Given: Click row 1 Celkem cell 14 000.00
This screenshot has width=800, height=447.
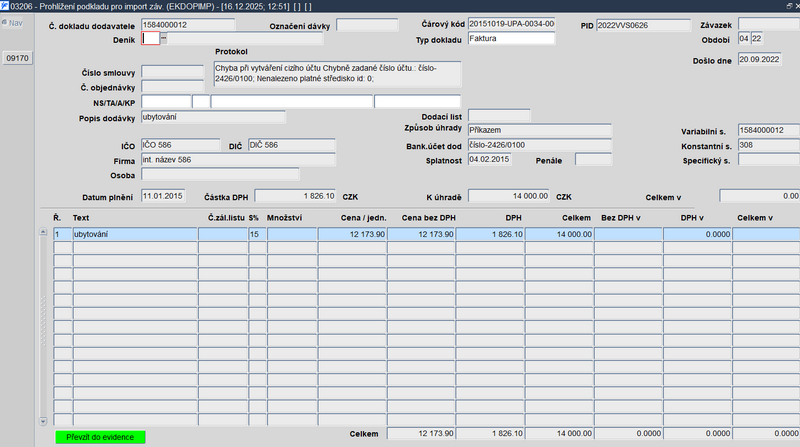Looking at the screenshot, I should tap(560, 234).
